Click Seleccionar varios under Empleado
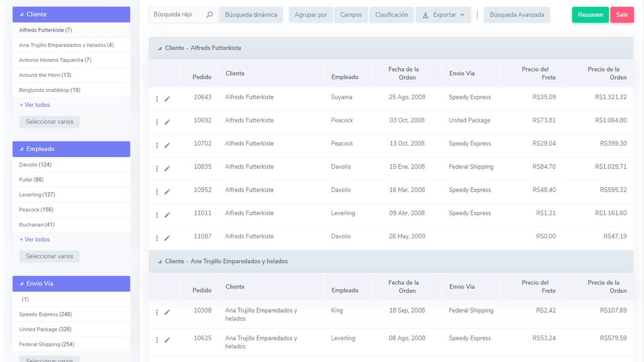 tap(49, 256)
